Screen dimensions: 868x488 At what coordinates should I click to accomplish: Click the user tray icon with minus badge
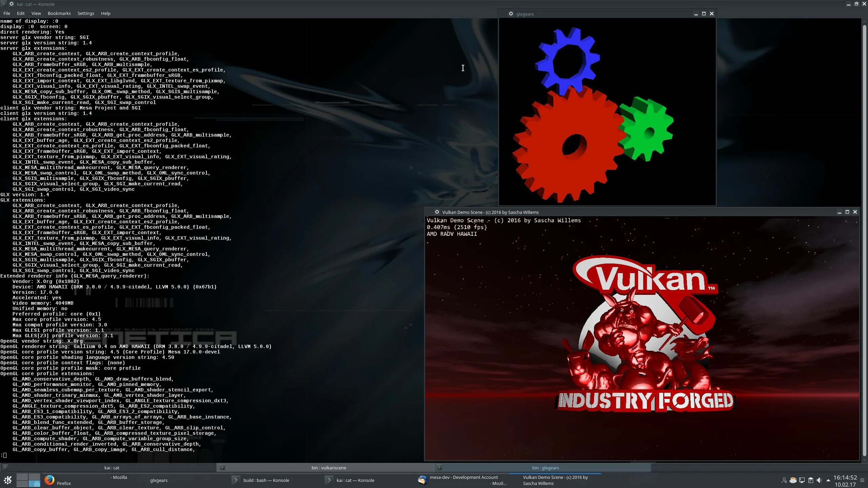[784, 480]
